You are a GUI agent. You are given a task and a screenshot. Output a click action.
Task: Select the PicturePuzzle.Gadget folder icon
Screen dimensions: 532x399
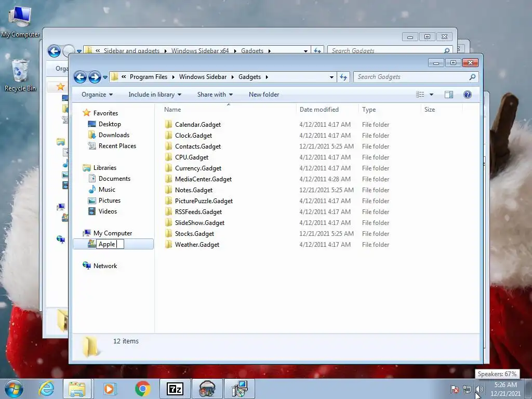tap(169, 201)
